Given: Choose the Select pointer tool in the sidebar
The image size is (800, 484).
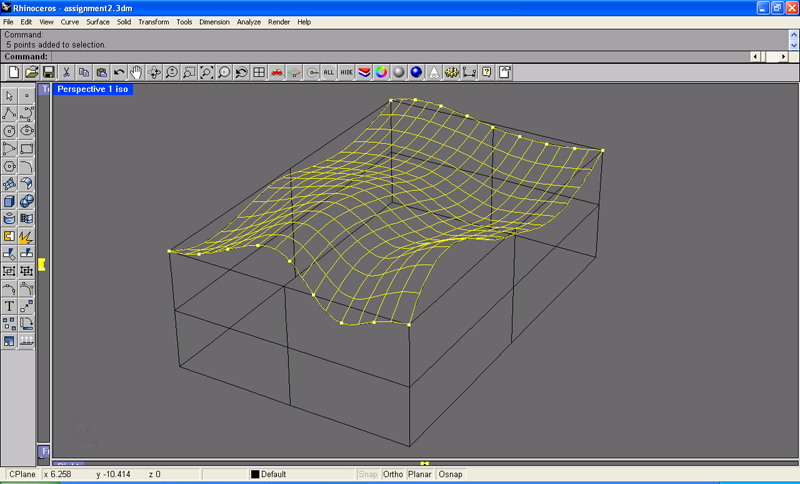Looking at the screenshot, I should click(9, 96).
